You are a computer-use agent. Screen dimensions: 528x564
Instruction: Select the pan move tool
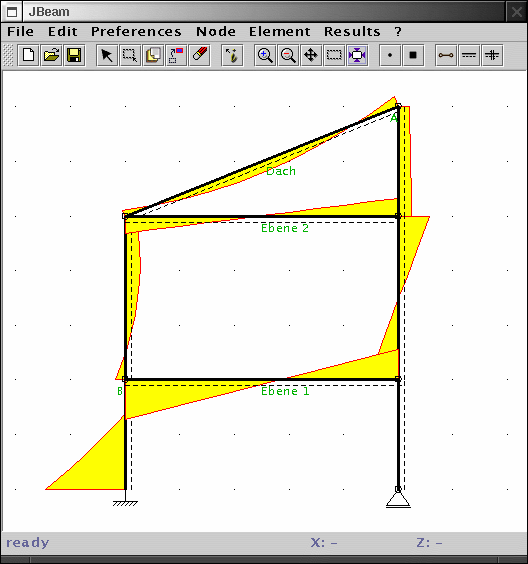click(x=311, y=55)
